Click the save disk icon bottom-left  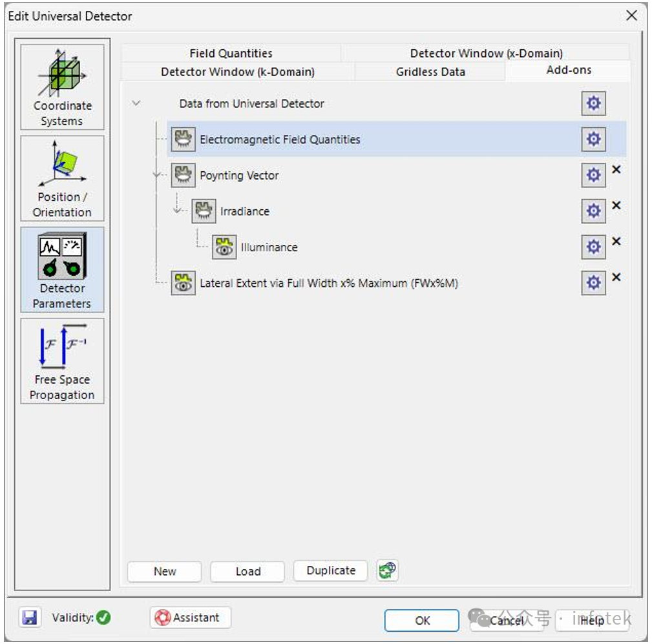pos(28,618)
